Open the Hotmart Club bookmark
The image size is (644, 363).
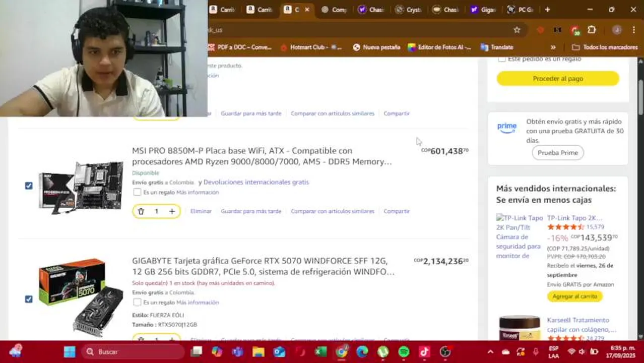310,47
